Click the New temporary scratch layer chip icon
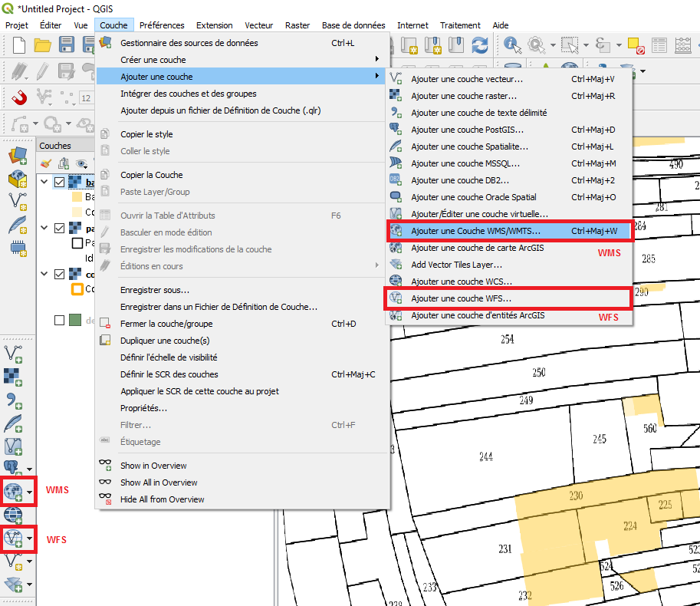 [x=18, y=248]
